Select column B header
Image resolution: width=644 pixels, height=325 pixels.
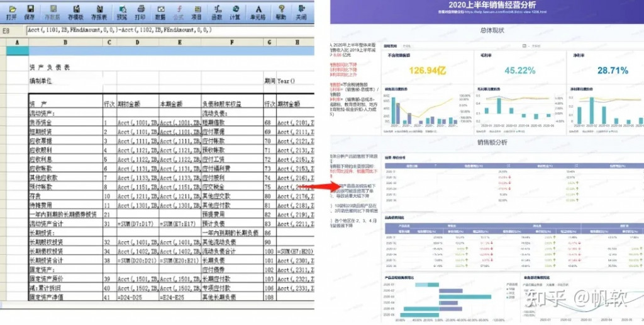point(65,42)
